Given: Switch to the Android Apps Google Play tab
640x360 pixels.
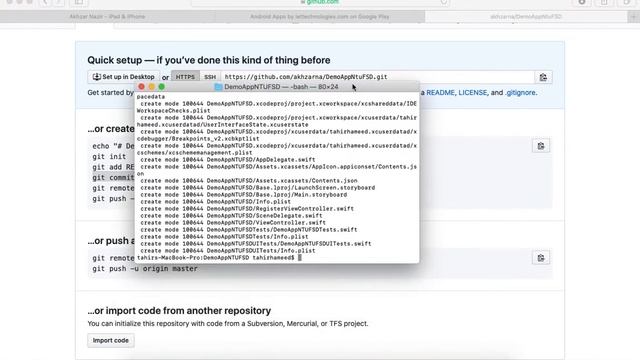Looking at the screenshot, I should coord(320,17).
